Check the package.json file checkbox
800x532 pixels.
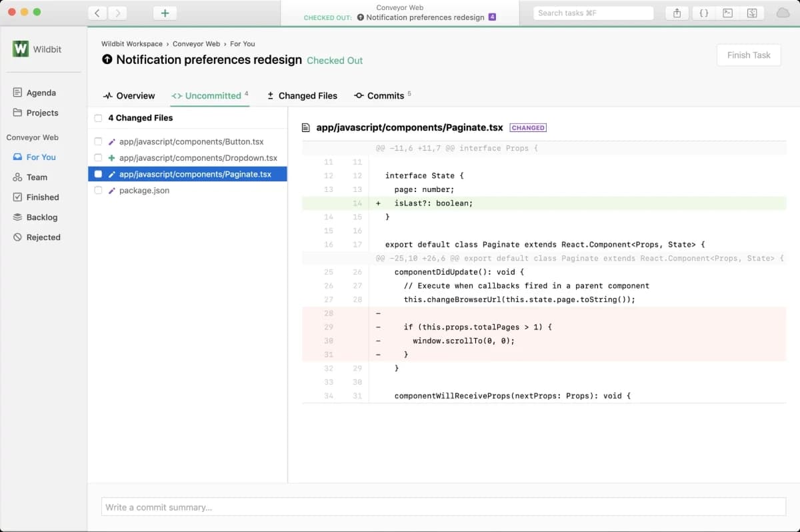point(99,191)
